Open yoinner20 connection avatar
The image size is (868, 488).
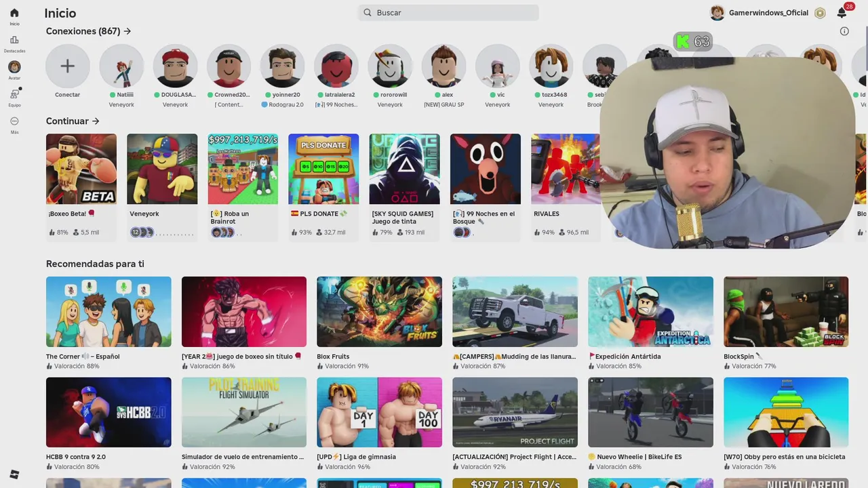coord(282,66)
